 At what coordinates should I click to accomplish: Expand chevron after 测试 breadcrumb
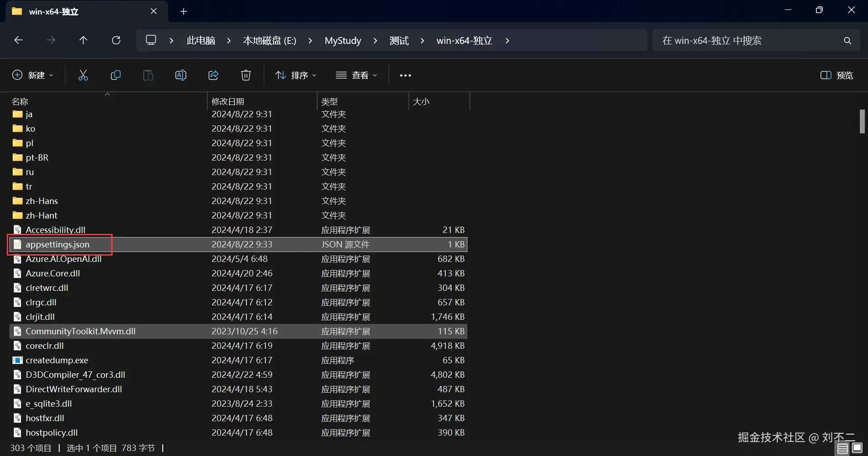pos(422,41)
